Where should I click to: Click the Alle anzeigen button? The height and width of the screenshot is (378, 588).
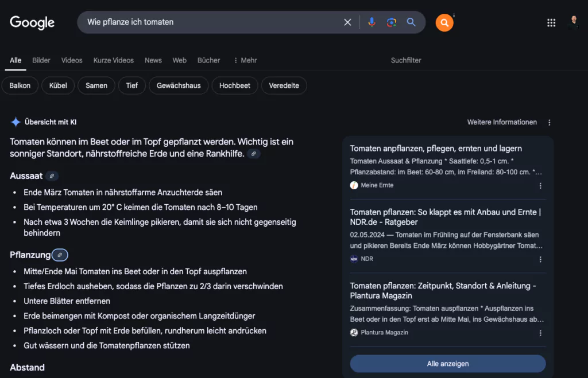[x=447, y=363]
